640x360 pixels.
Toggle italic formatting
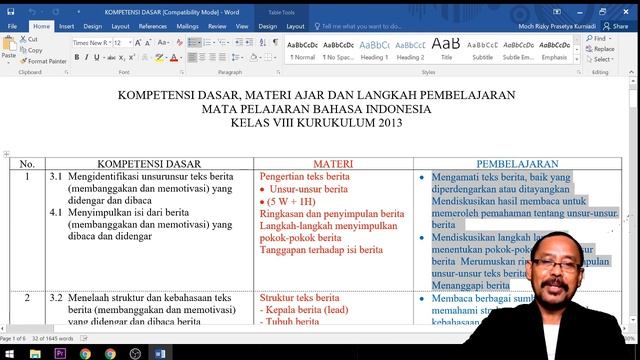coord(87,58)
